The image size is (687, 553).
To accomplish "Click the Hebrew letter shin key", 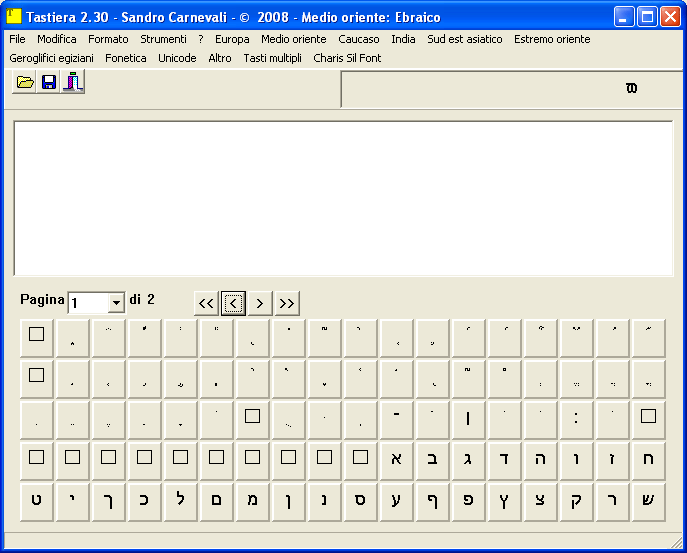I will coord(648,500).
